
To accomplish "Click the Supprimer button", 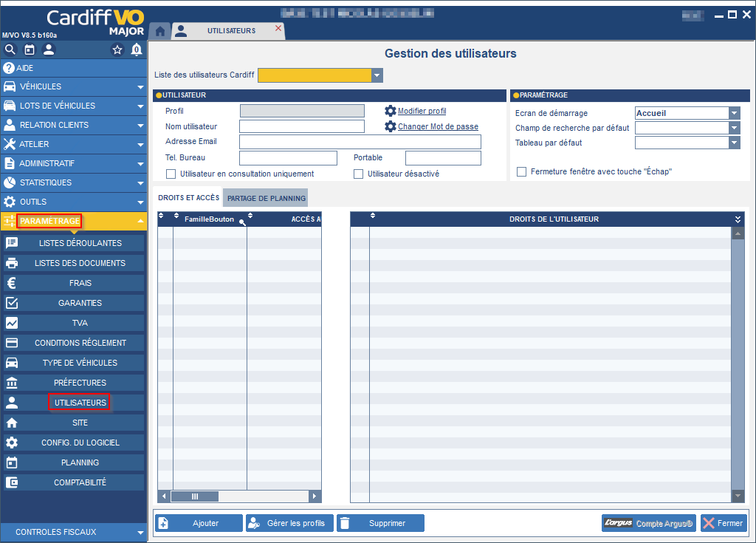I will click(x=380, y=523).
